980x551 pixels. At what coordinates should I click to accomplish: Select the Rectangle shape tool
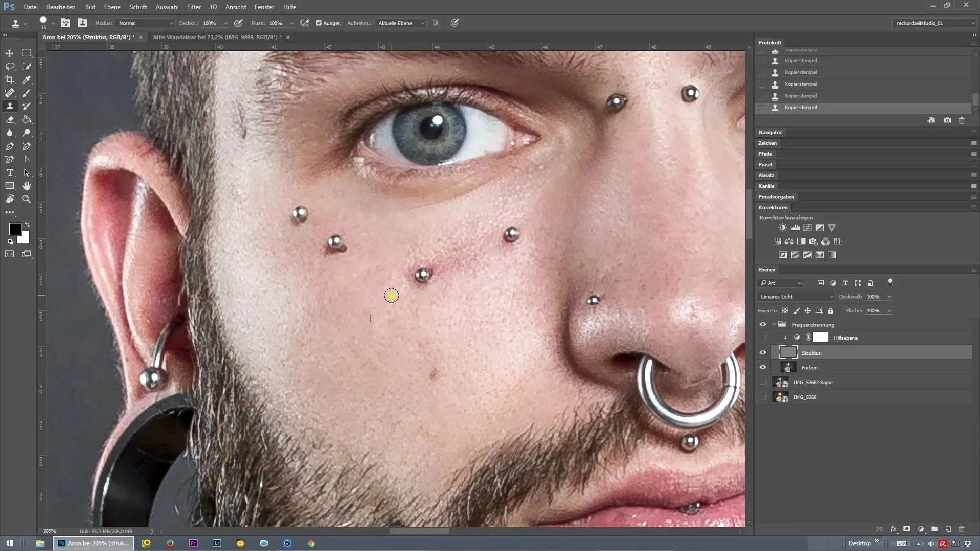click(10, 186)
